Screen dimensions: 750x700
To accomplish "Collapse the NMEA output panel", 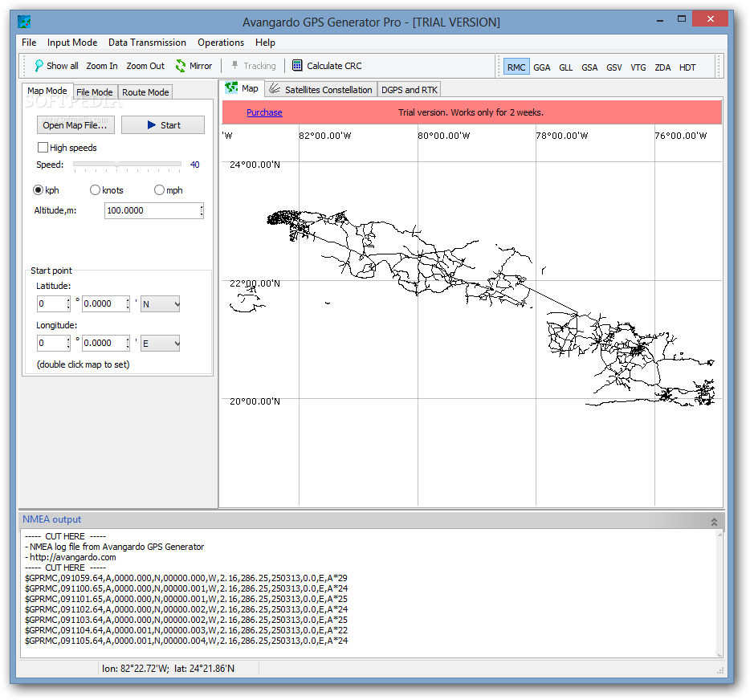I will click(x=714, y=522).
